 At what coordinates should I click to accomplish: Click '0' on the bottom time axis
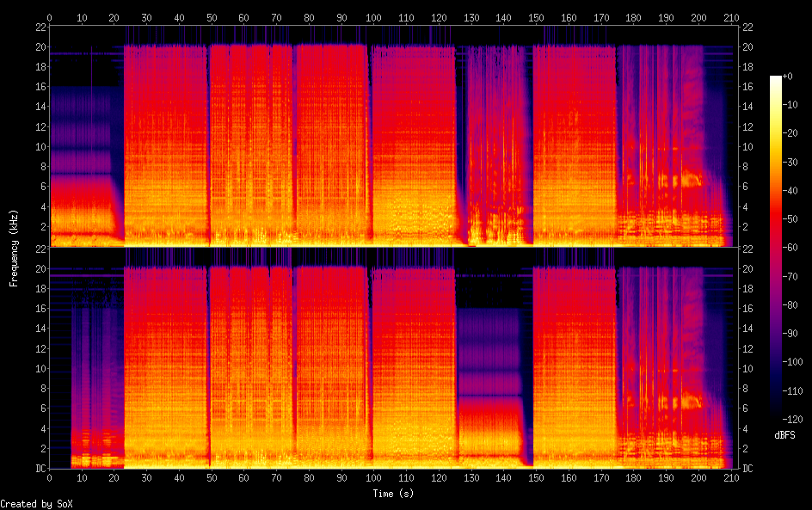point(49,478)
